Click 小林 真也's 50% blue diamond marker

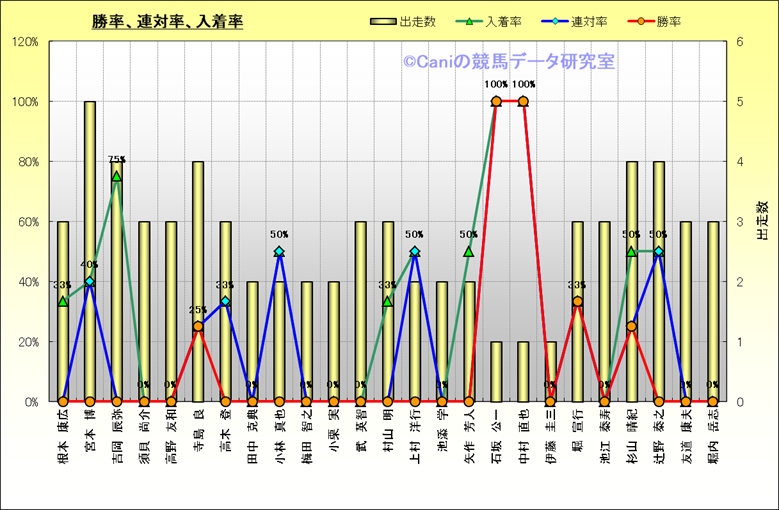279,252
